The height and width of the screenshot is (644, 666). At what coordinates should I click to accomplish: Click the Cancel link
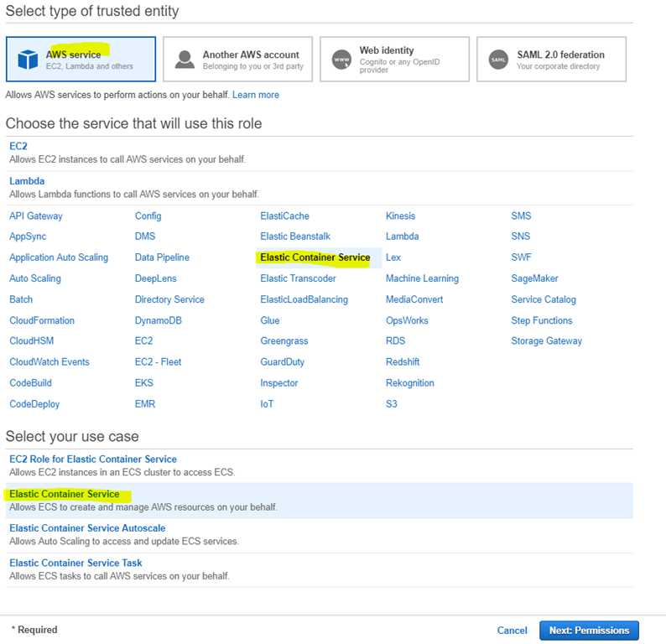[512, 631]
